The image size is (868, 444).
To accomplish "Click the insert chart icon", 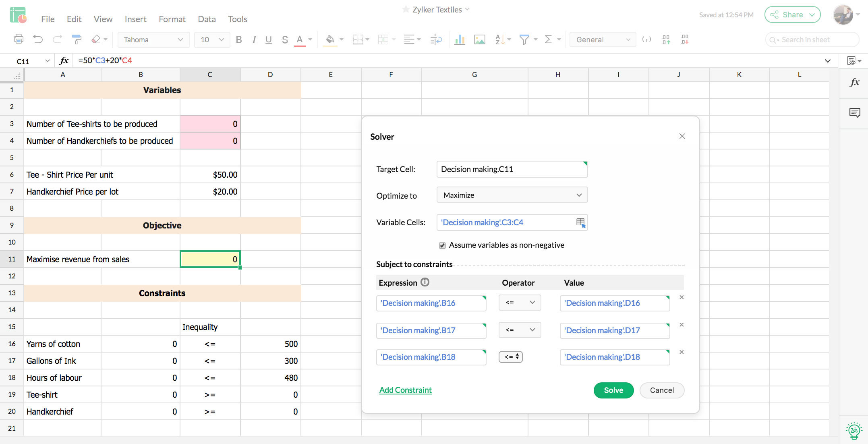I will 460,39.
